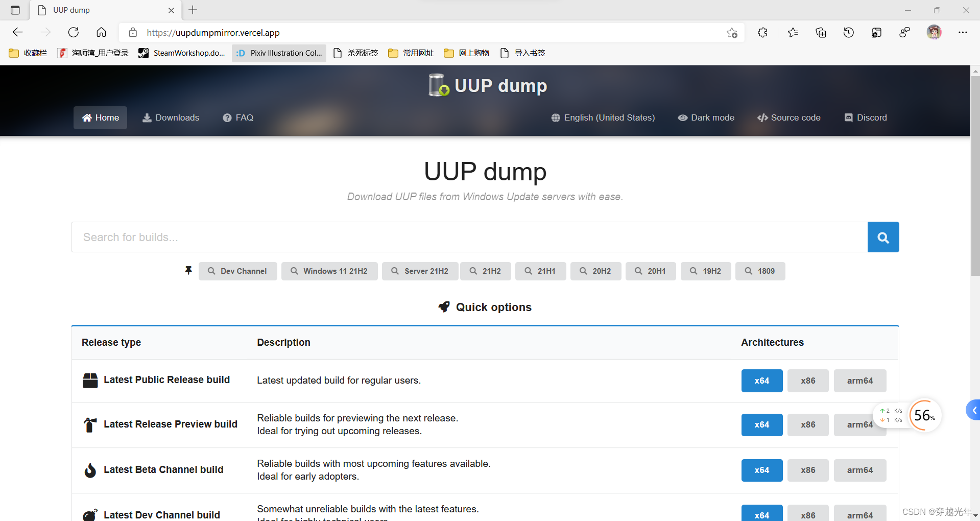Search Dev Channel builds

(x=238, y=271)
